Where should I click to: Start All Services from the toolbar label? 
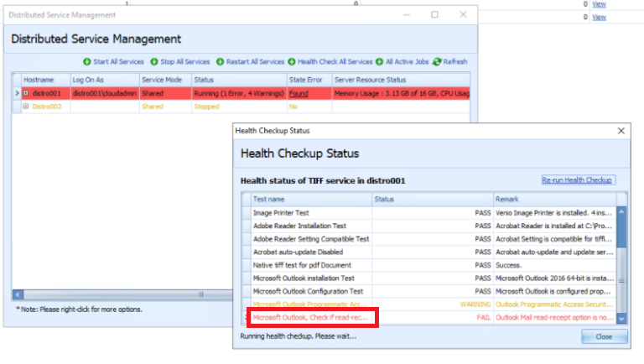click(118, 61)
